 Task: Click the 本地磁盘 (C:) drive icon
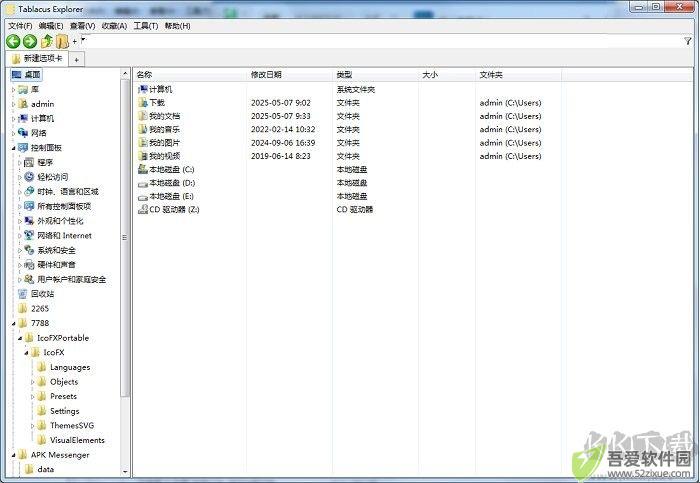(143, 170)
